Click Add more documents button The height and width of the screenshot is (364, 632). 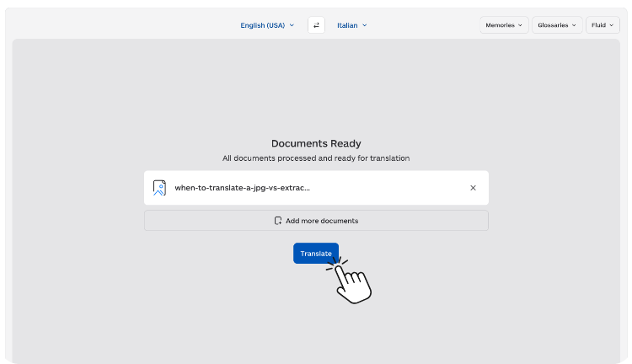click(316, 221)
